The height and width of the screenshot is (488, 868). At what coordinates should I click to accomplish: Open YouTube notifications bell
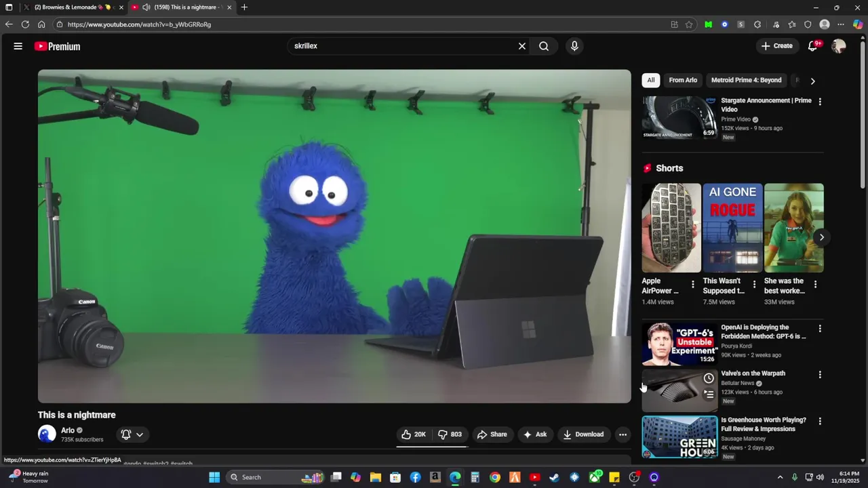coord(812,46)
